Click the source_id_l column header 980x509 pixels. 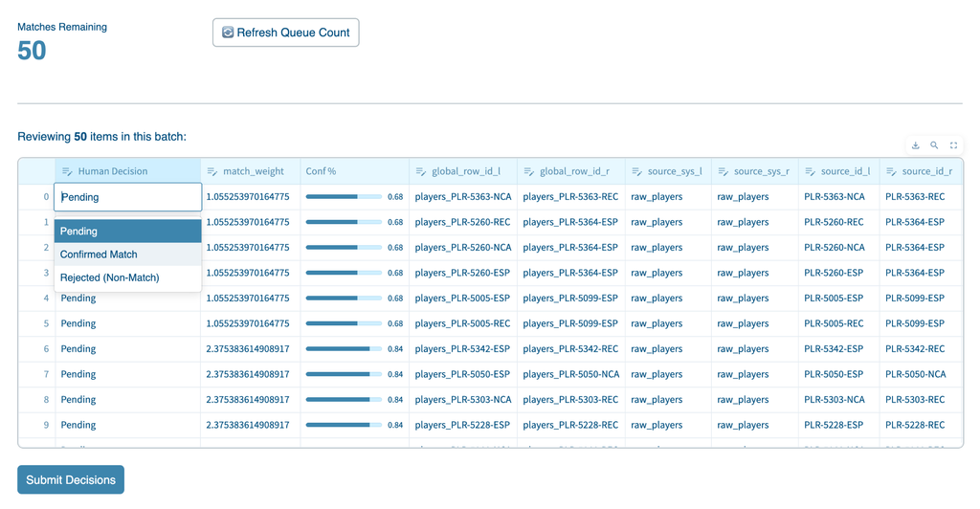click(x=839, y=171)
